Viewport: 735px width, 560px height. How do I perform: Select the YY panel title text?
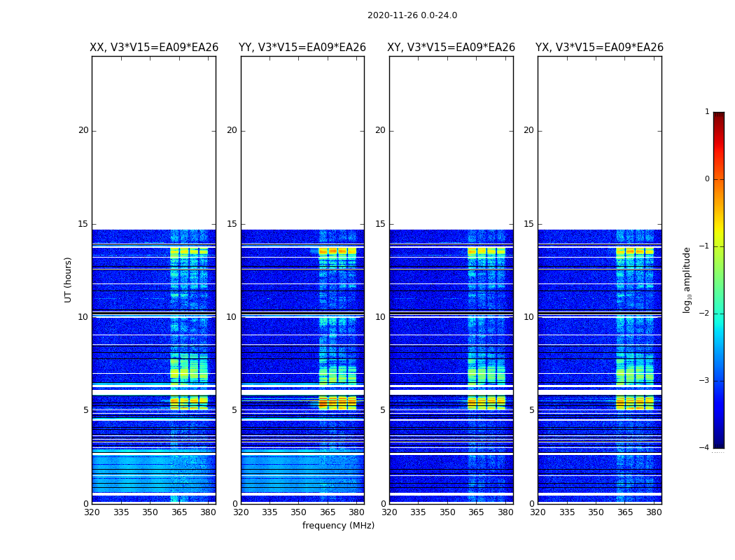[x=302, y=48]
